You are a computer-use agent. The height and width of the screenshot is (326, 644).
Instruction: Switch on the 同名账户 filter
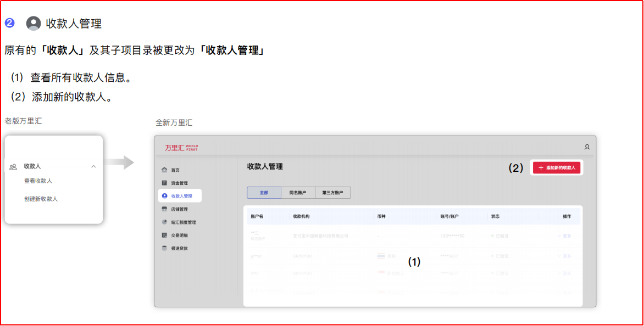coord(298,193)
